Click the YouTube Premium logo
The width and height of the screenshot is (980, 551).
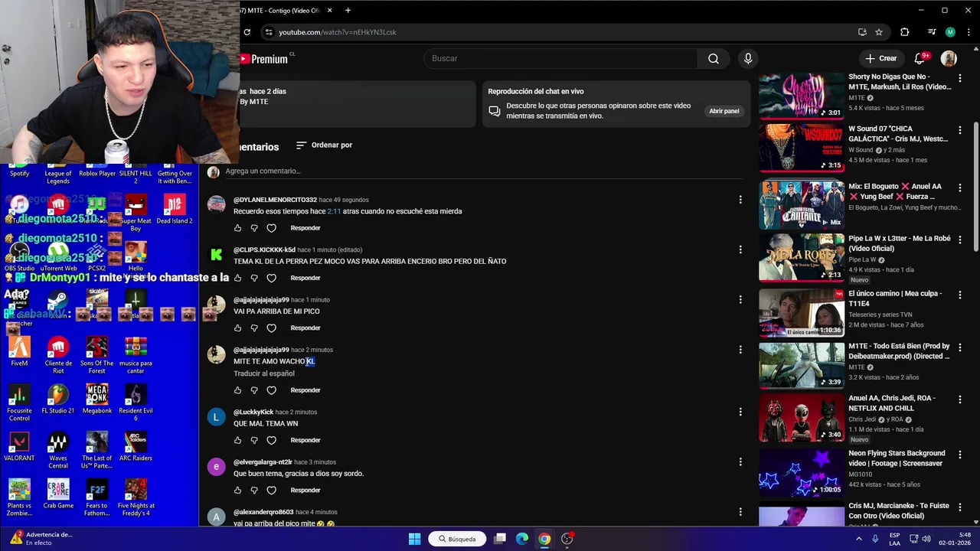(265, 59)
